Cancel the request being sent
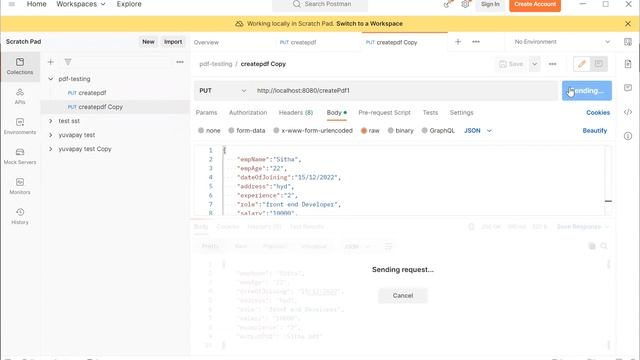 pos(403,296)
